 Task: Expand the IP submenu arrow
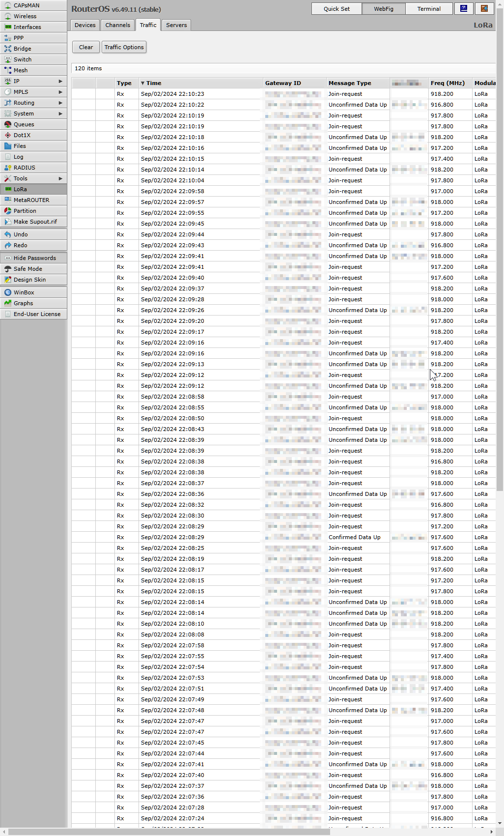[x=60, y=81]
